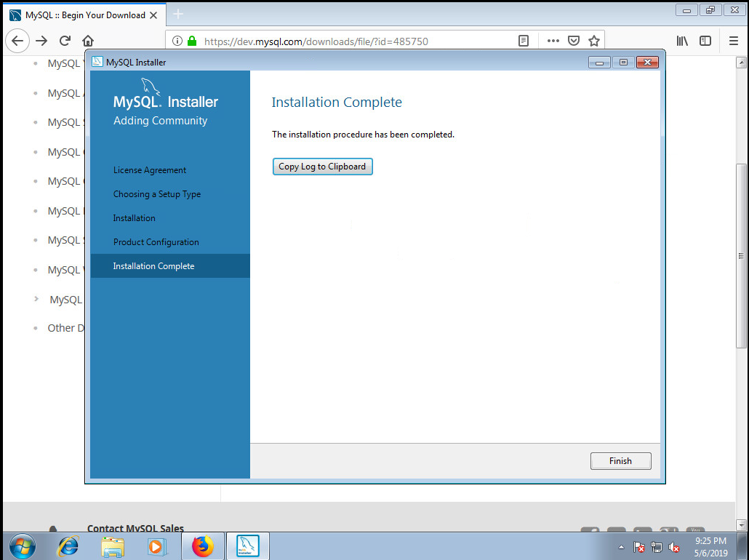Click the MySQL Installer title bar icon
Image resolution: width=749 pixels, height=560 pixels.
coord(97,62)
